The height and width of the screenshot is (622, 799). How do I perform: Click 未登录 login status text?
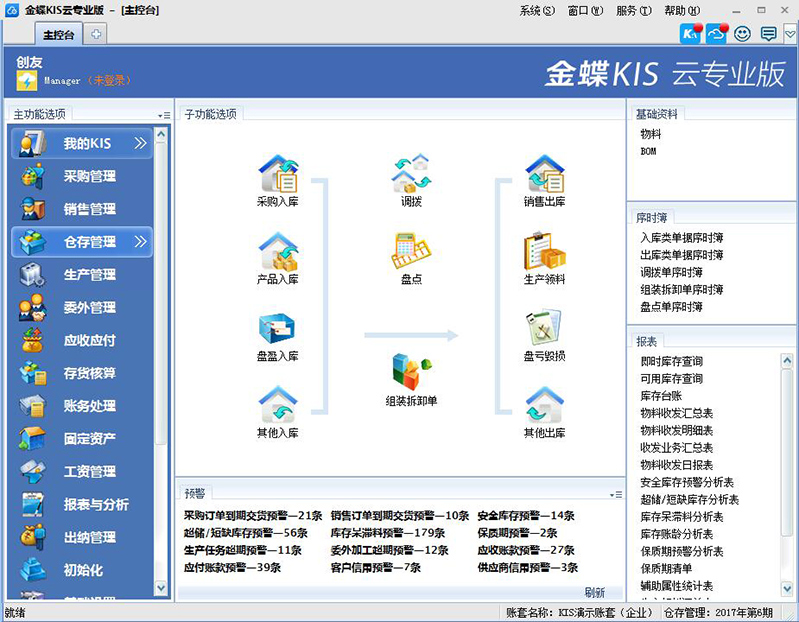click(109, 80)
